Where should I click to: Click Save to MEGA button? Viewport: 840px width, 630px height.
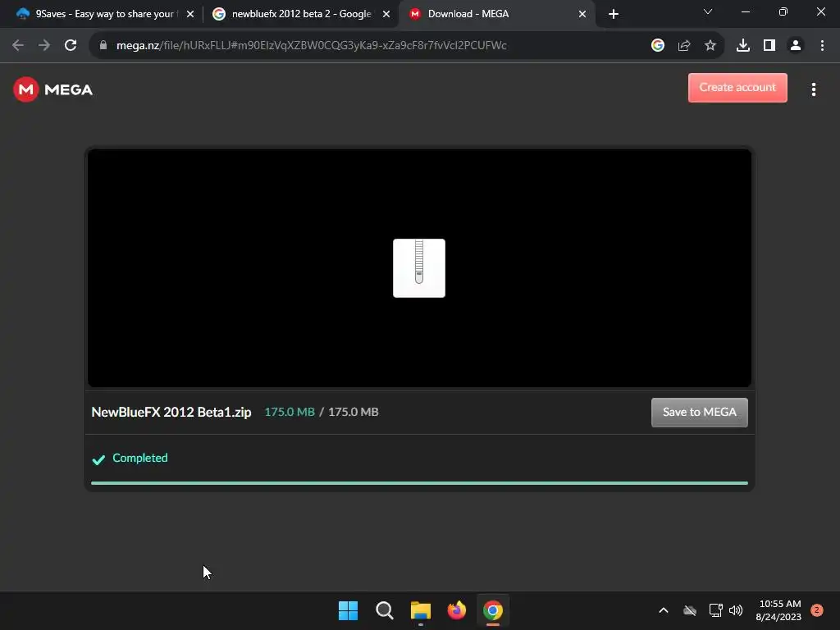(699, 412)
